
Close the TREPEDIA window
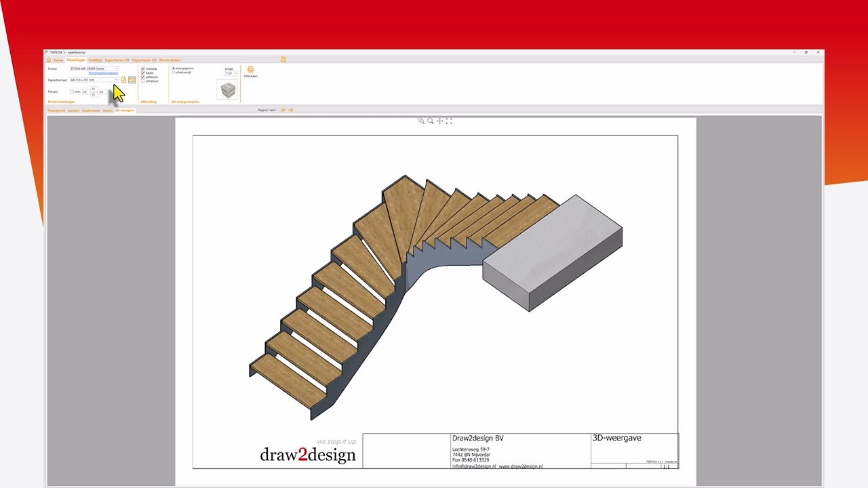[x=818, y=52]
